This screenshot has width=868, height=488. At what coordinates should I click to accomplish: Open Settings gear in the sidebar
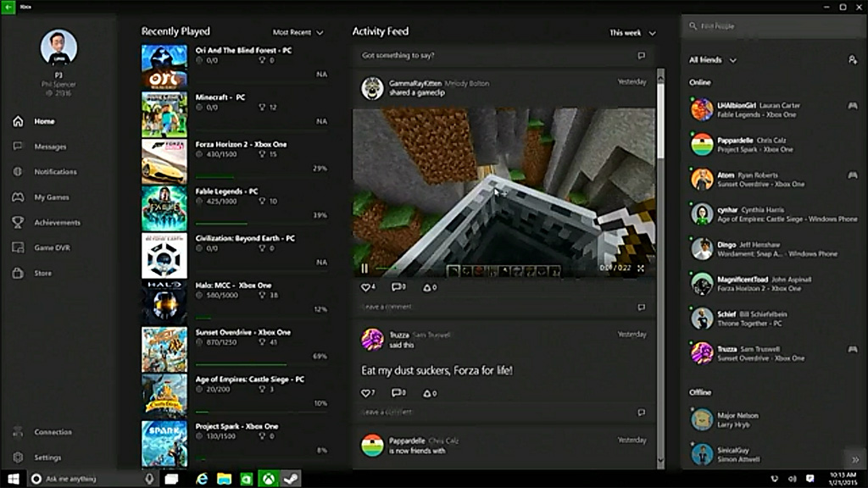click(18, 457)
